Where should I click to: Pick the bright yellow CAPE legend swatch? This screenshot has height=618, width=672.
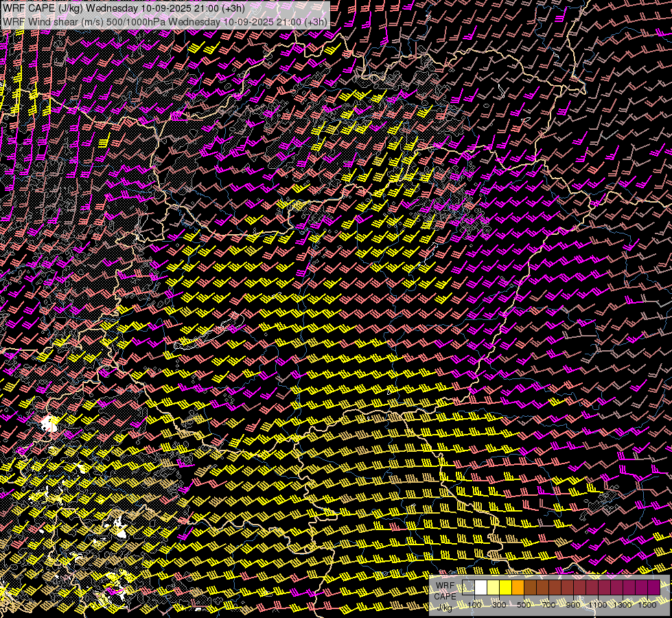click(506, 588)
